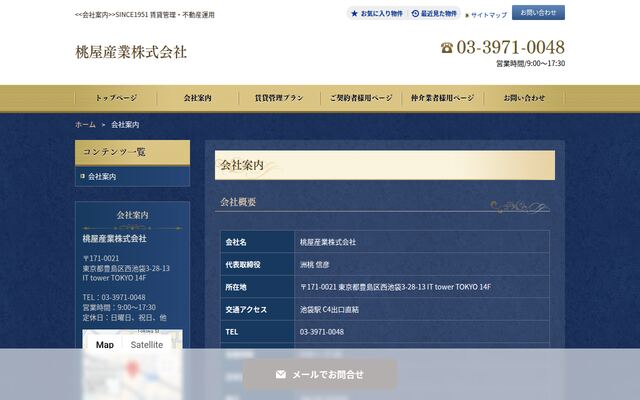640x400 pixels.
Task: Click the メールでお問合せ button
Action: pos(320,374)
